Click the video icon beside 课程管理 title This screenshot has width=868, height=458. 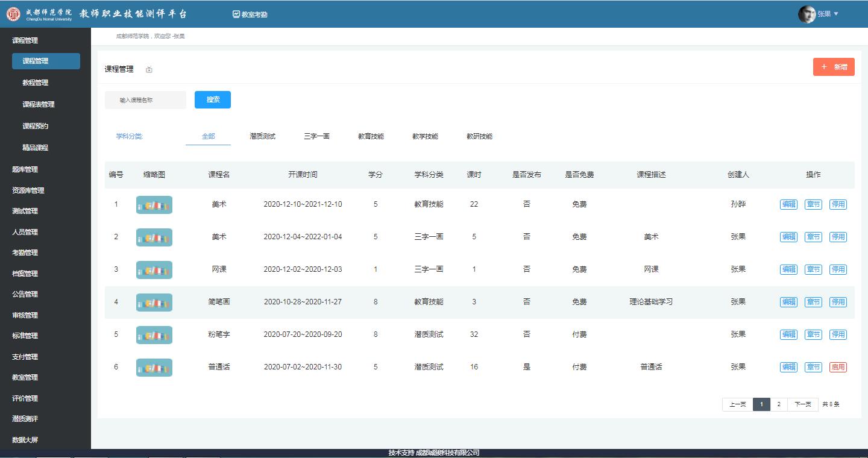(149, 70)
